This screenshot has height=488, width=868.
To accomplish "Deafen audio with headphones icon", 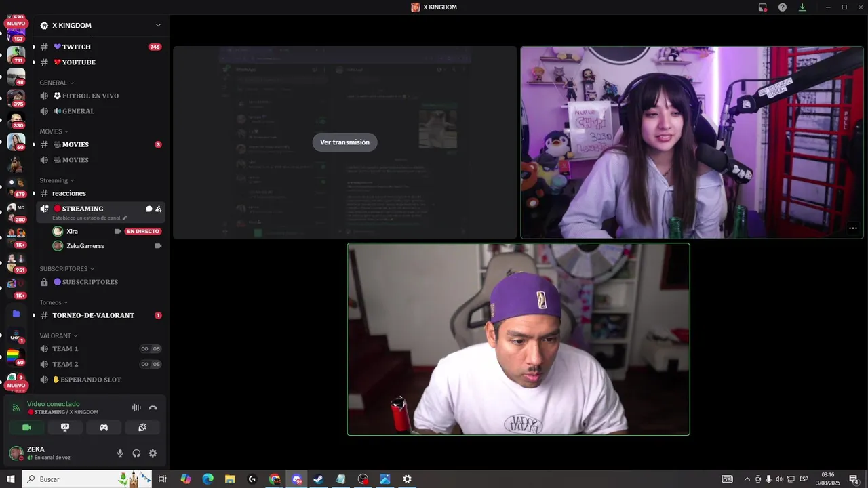I will (136, 453).
